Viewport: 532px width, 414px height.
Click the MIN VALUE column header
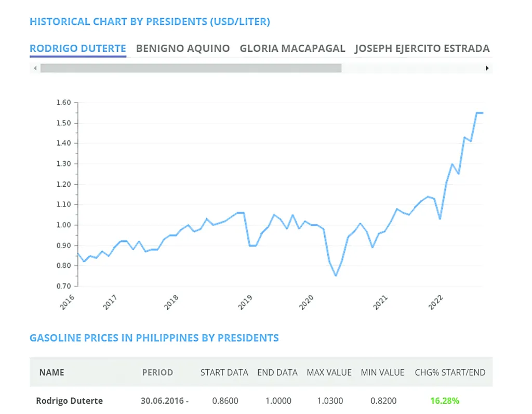click(382, 372)
